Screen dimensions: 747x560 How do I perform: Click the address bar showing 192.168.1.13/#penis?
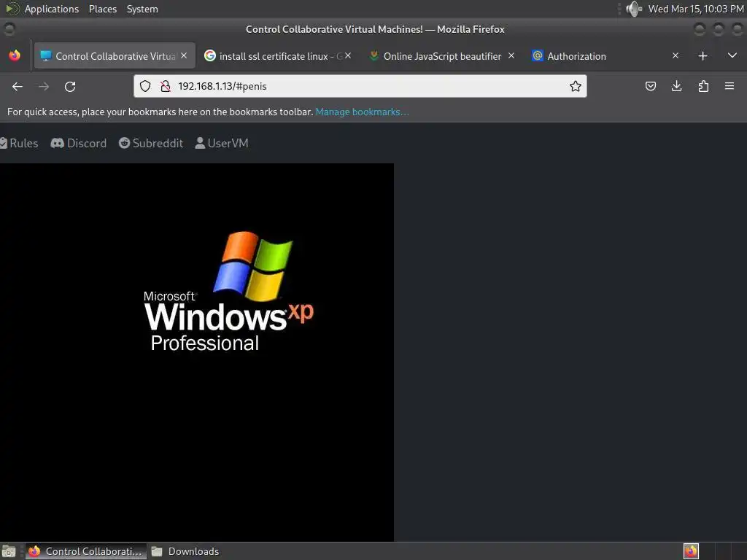pos(360,86)
